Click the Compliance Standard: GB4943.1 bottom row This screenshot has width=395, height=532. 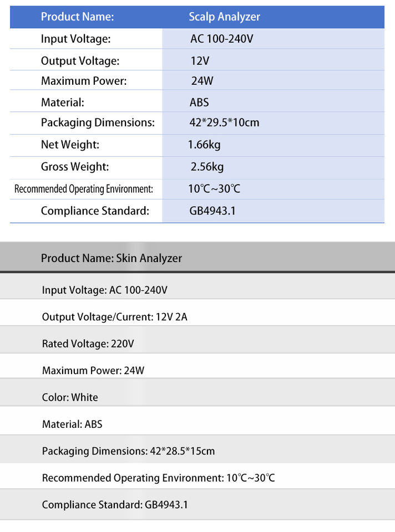(115, 505)
